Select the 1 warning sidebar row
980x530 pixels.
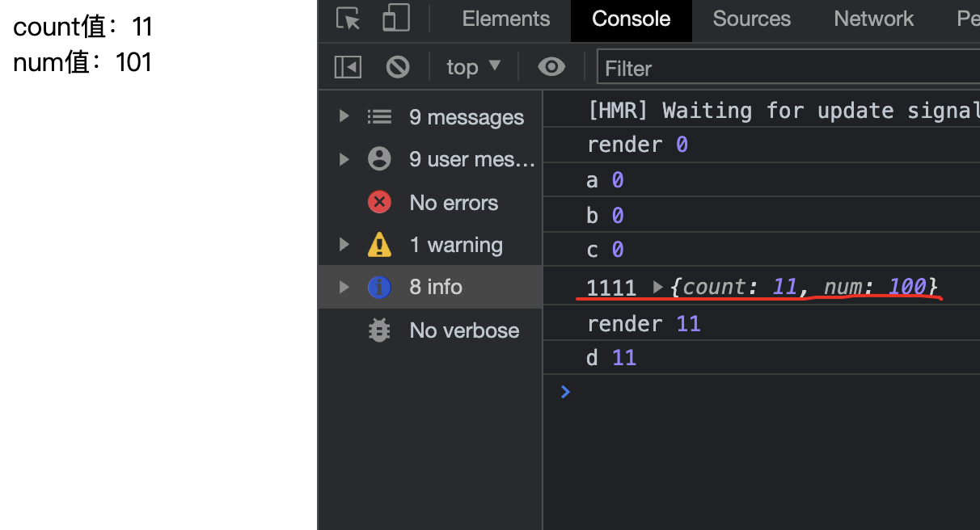(430, 244)
